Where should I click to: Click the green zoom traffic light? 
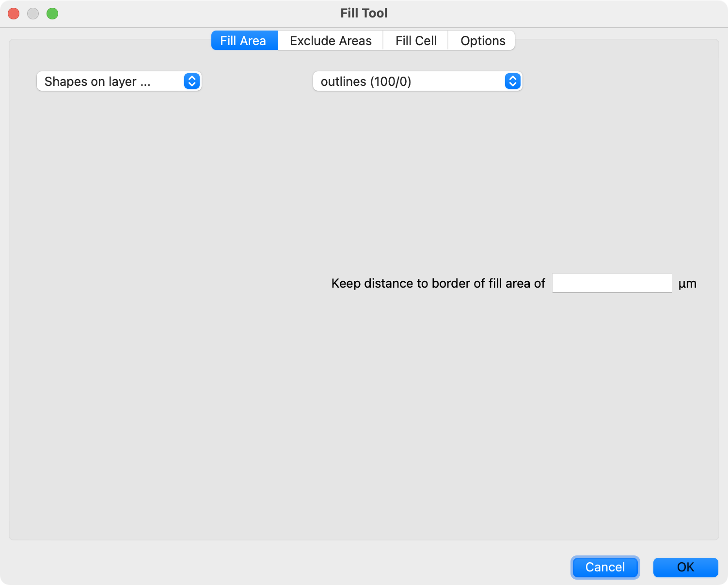(x=53, y=13)
